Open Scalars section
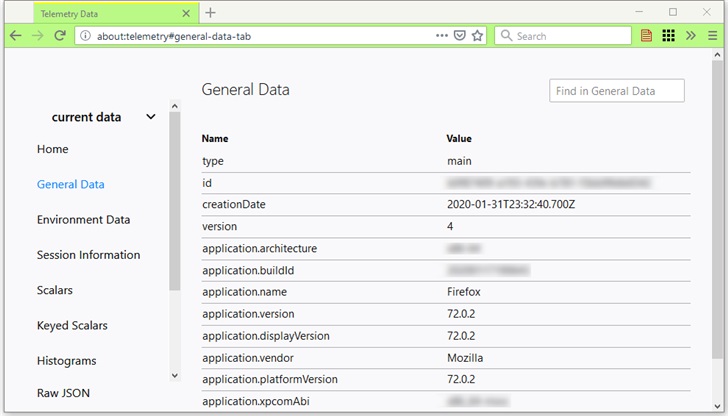The width and height of the screenshot is (728, 416). pos(55,290)
